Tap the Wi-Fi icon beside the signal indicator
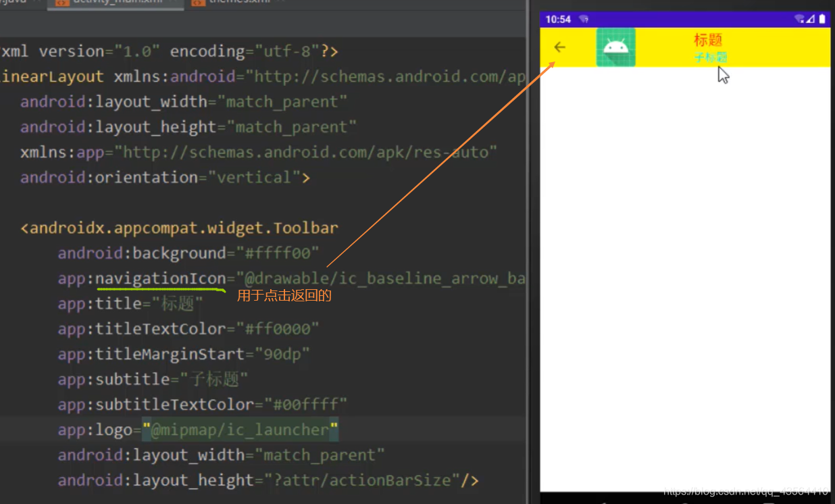Viewport: 835px width, 504px height. click(800, 19)
